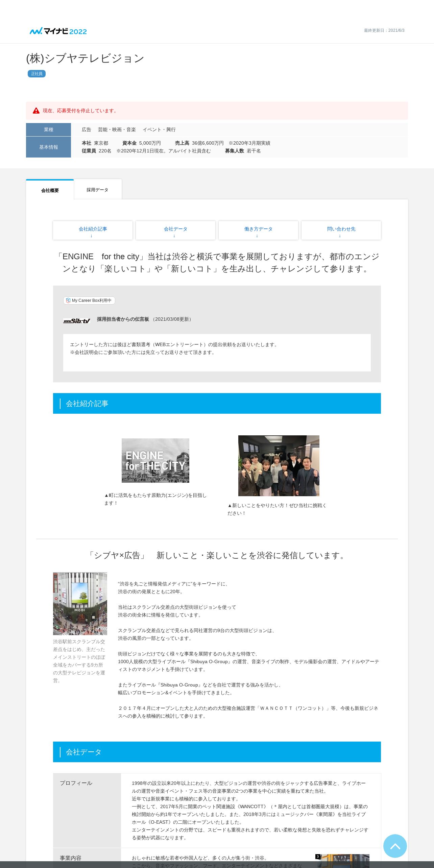Click the company name (株)シブヤテレビジョン
This screenshot has height=868, width=434.
click(85, 58)
